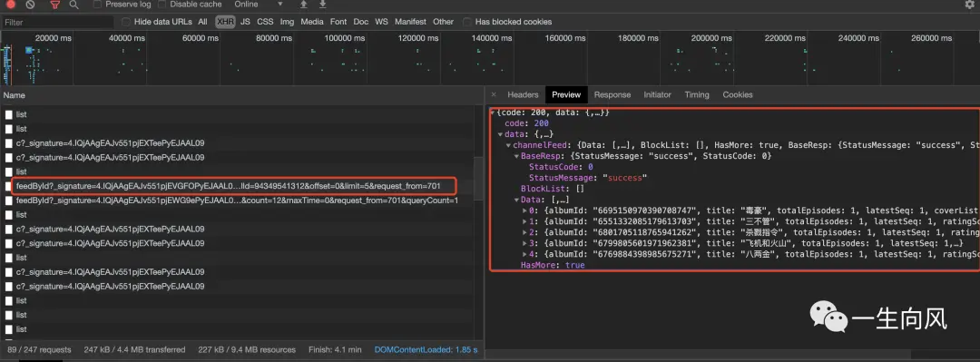Image resolution: width=980 pixels, height=362 pixels.
Task: Filter requests by JS
Action: tap(245, 22)
